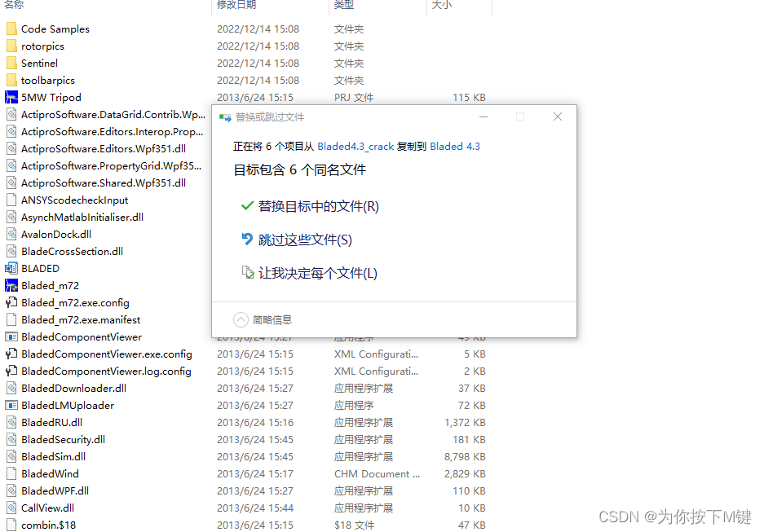Open the Code Samples folder icon
Screen dimensions: 764x532
[x=13, y=29]
